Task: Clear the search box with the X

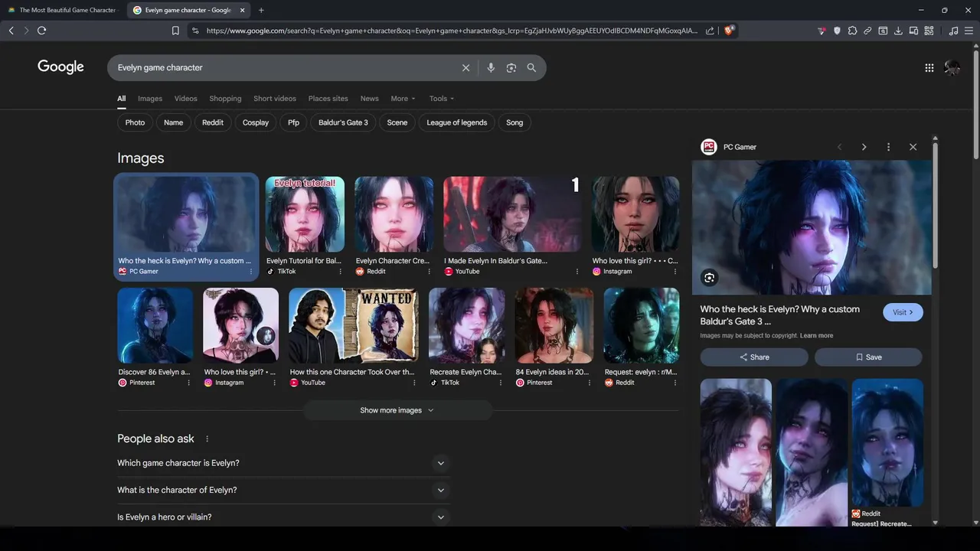Action: coord(465,67)
